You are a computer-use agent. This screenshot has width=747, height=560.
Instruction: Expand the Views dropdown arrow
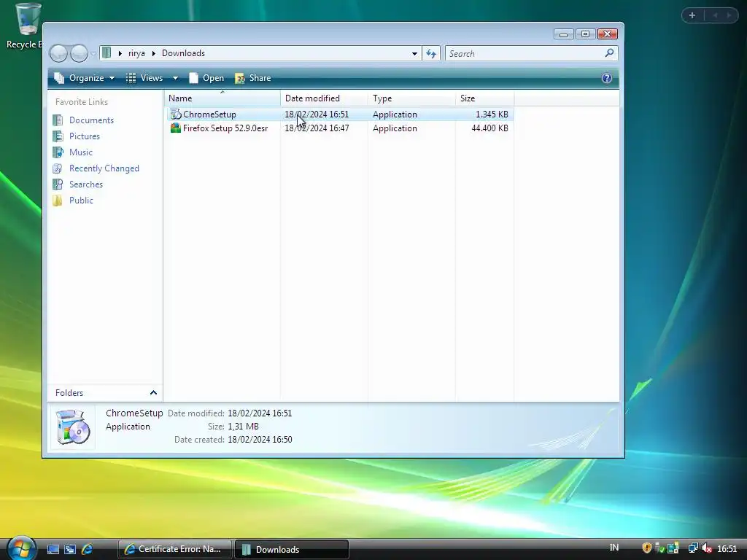pos(175,78)
